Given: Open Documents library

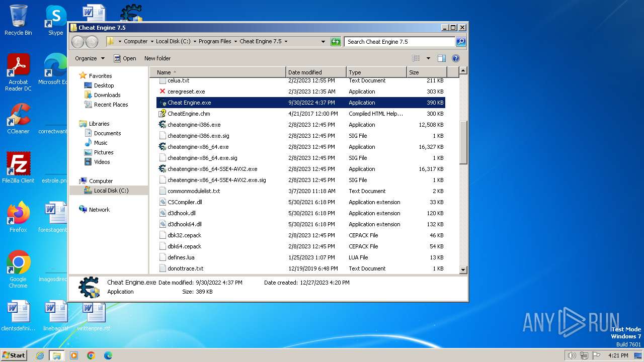Looking at the screenshot, I should click(107, 133).
